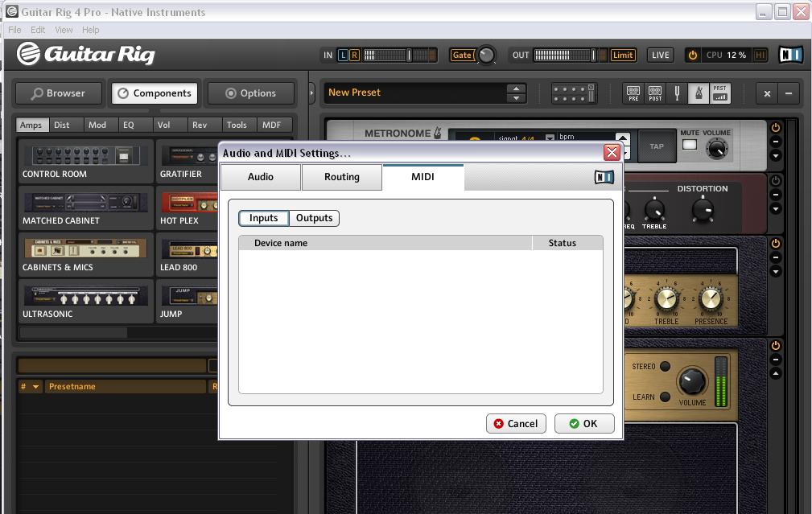Click the Native Instruments logo in header
The image size is (812, 514).
coord(790,55)
